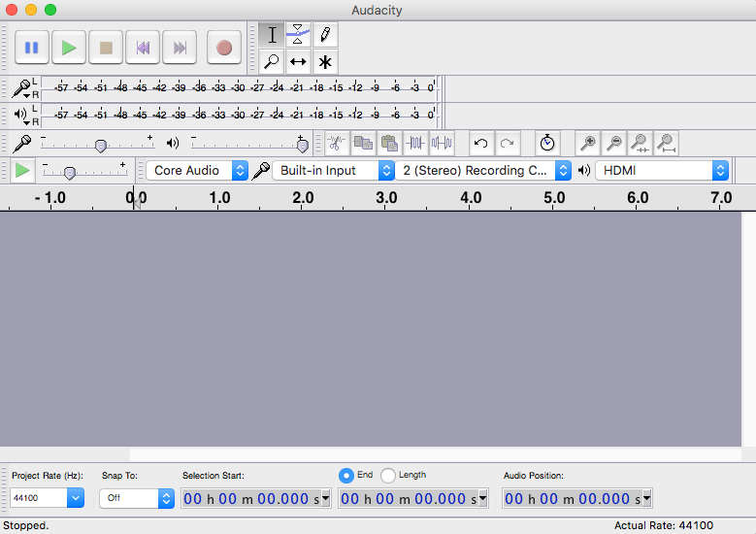The height and width of the screenshot is (534, 756).
Task: Click the Pause transport button
Action: [32, 48]
